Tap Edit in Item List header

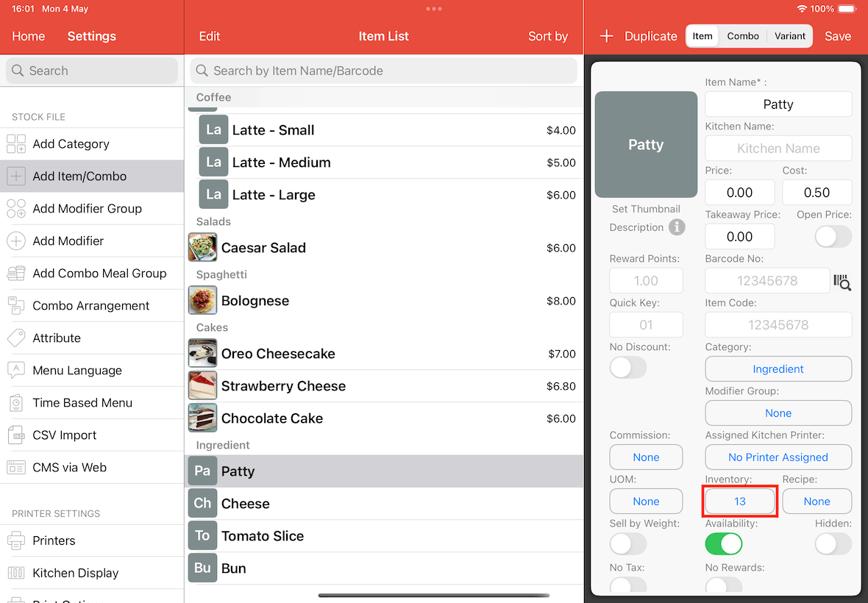click(209, 36)
